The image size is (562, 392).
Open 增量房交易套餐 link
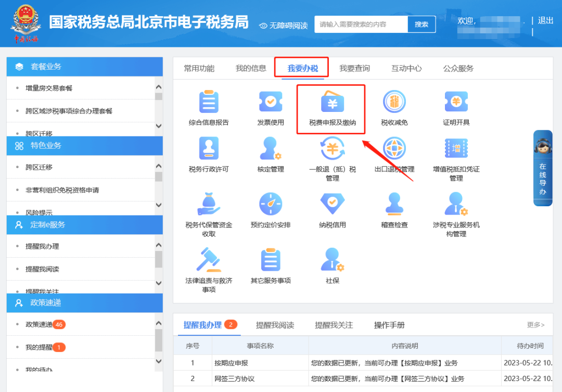click(x=49, y=88)
